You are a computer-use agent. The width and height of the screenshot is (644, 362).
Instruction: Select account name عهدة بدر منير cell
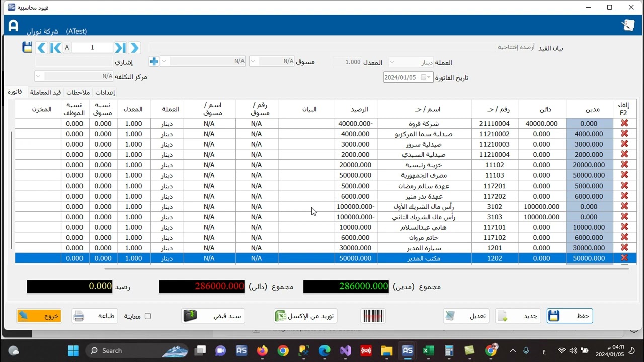(x=424, y=196)
